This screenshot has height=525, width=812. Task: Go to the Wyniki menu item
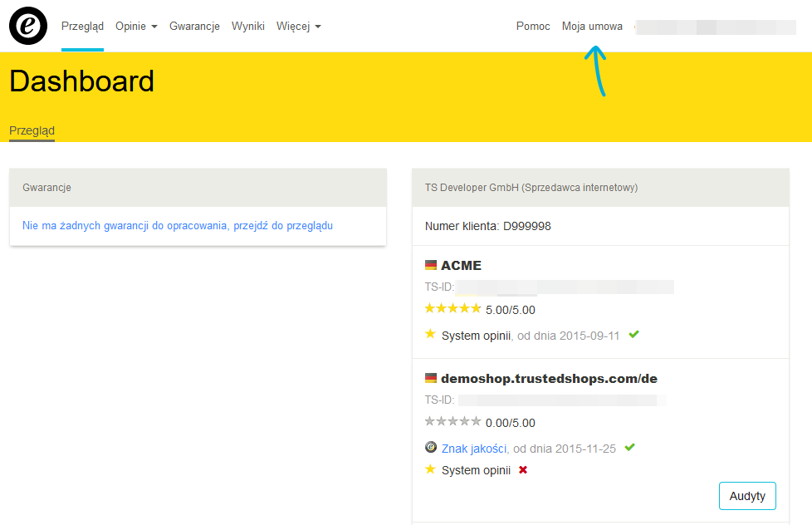(x=248, y=27)
